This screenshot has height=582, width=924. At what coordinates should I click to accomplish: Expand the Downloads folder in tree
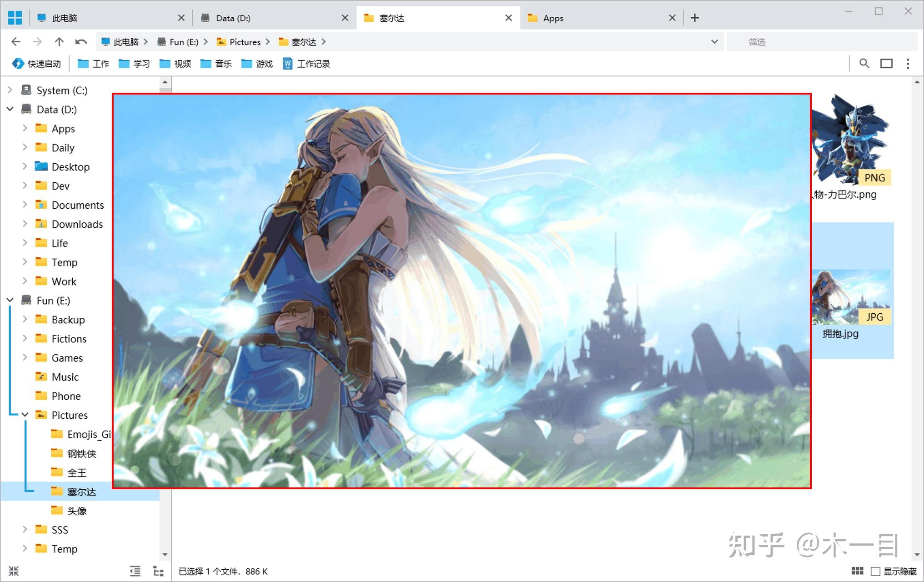pos(25,224)
